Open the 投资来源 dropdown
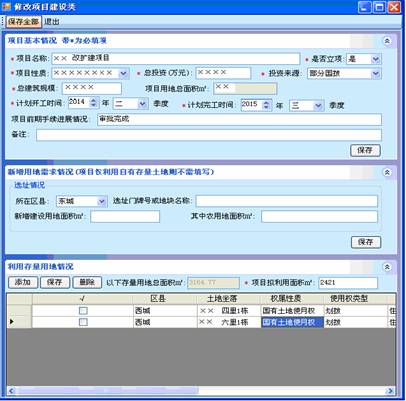Screen dimensions: 406x401 pos(375,73)
